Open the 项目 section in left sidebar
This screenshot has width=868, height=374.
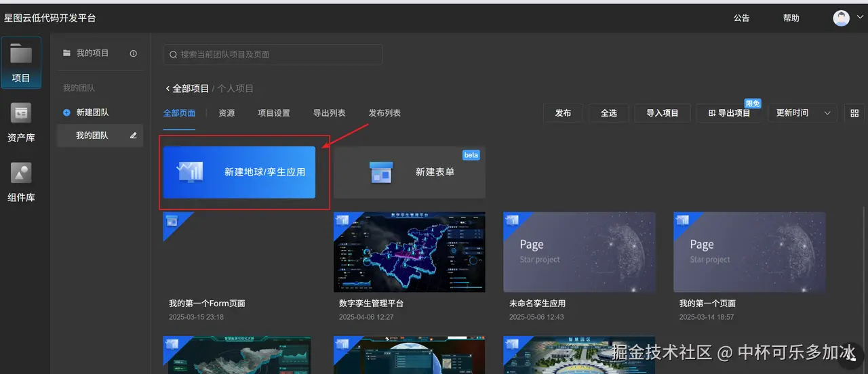(21, 63)
